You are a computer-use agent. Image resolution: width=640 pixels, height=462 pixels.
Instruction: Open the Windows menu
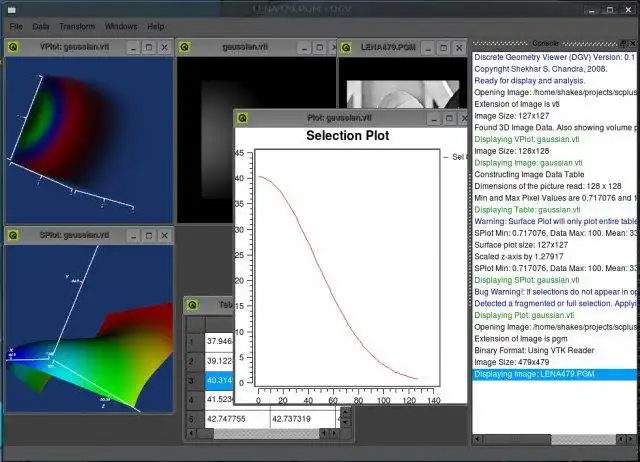121,25
